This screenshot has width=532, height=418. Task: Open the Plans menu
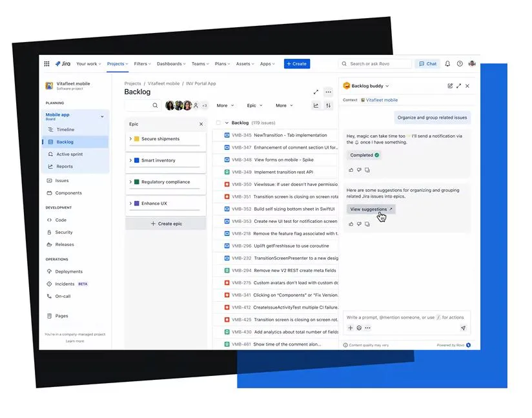tap(222, 64)
